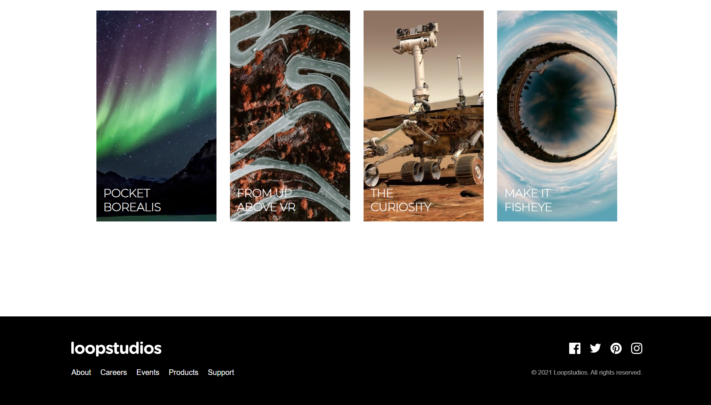This screenshot has width=711, height=405.
Task: Open the Support footer link
Action: pos(221,372)
